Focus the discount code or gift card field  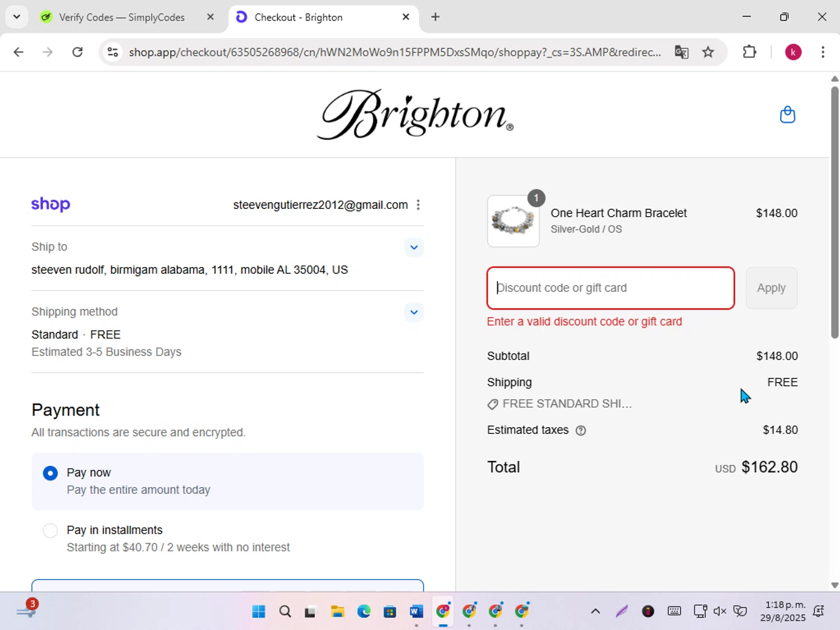(x=610, y=288)
